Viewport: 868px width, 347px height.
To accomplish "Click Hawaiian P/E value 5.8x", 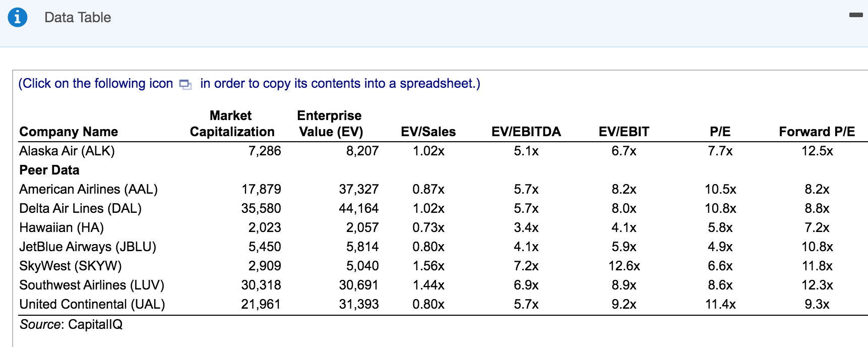I will click(720, 227).
